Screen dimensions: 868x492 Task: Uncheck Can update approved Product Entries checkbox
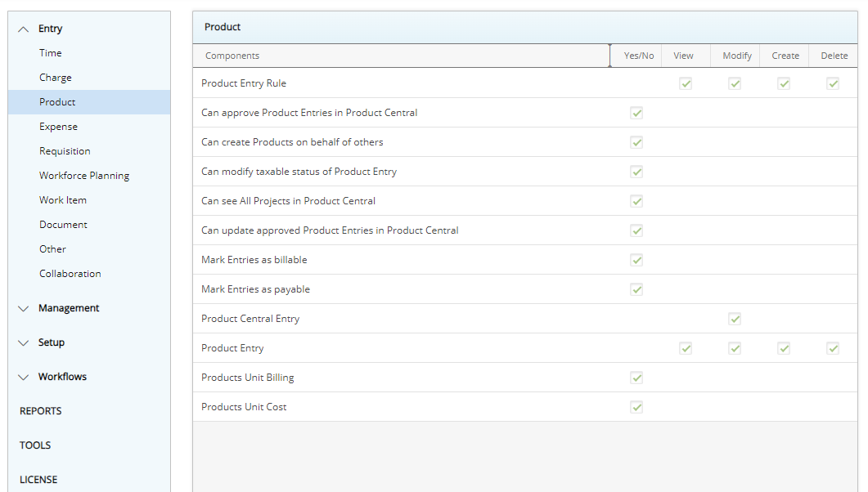pyautogui.click(x=636, y=230)
